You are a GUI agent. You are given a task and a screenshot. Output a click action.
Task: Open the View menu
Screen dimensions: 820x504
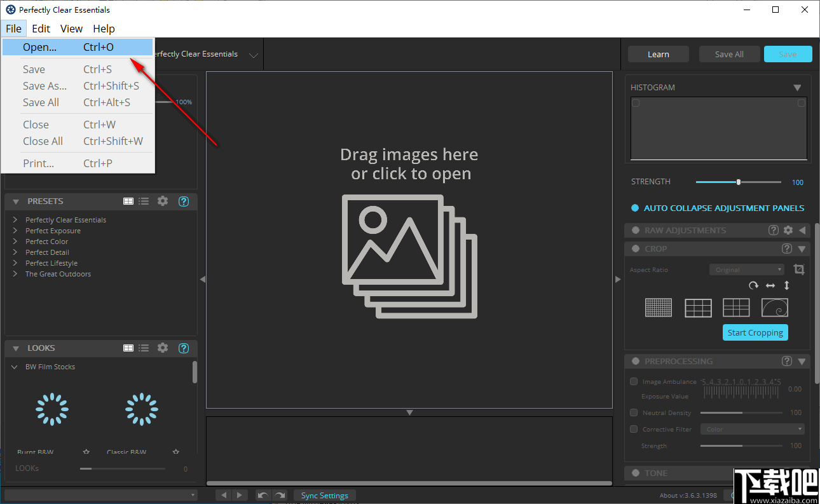point(71,29)
